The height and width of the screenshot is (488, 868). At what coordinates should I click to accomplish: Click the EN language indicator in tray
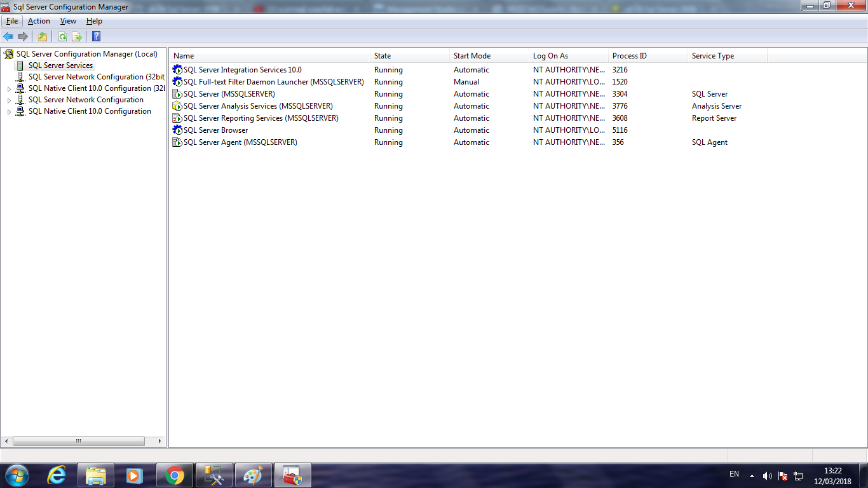pyautogui.click(x=734, y=474)
